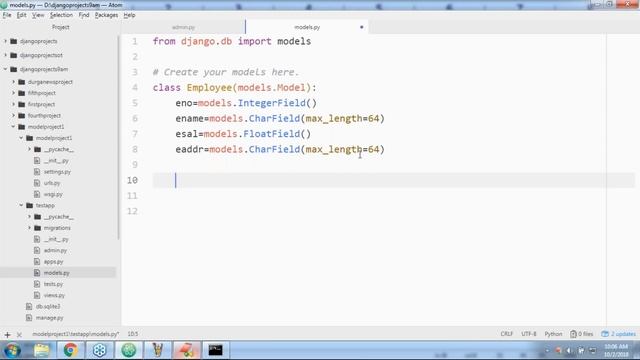Image resolution: width=640 pixels, height=360 pixels.
Task: Click cursor position 10:5 indicator
Action: [133, 334]
